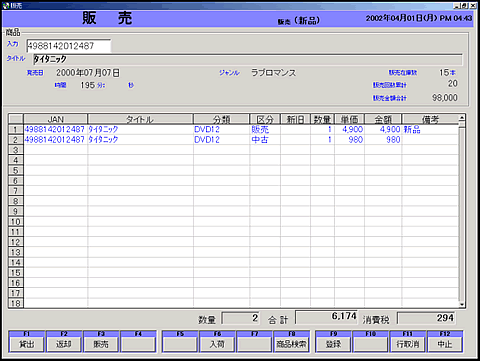This screenshot has height=361, width=480.
Task: Click the 単価 value 4,900 in row 1
Action: (x=353, y=129)
